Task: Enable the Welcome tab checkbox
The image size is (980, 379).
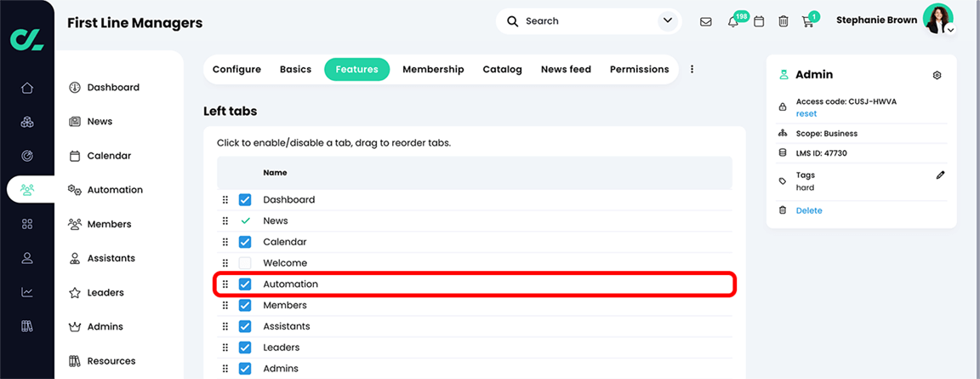Action: click(x=245, y=263)
